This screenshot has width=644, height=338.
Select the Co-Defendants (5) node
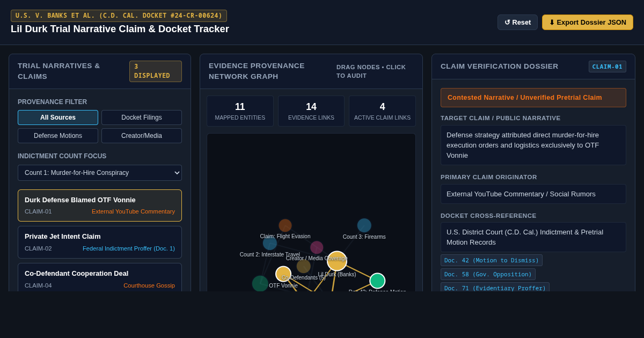click(x=304, y=266)
